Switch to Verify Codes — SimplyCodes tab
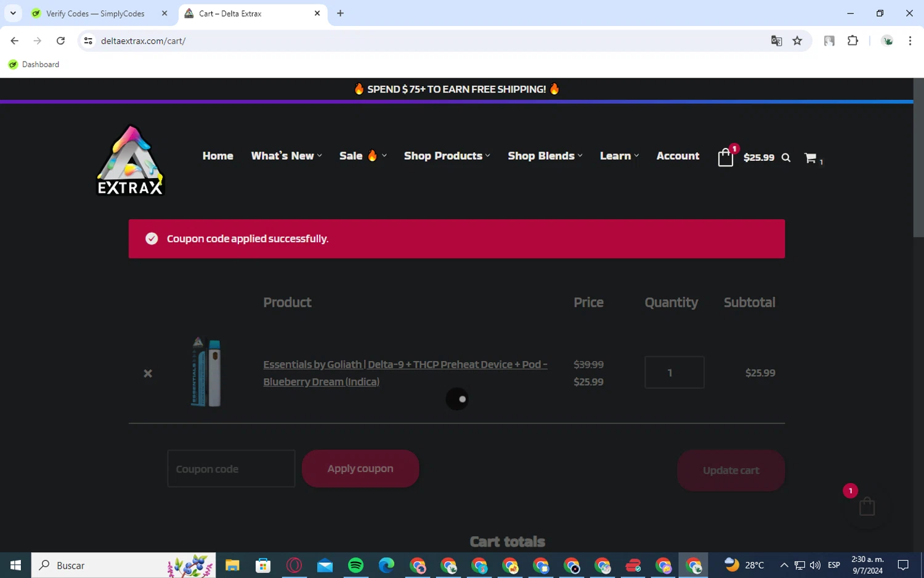This screenshot has width=924, height=578. click(x=95, y=14)
